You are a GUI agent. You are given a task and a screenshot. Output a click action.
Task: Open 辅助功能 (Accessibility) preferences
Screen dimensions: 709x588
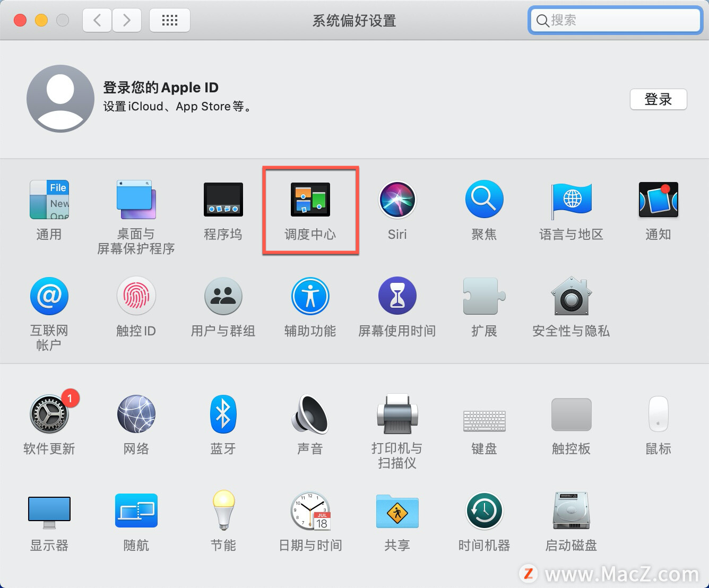point(310,296)
